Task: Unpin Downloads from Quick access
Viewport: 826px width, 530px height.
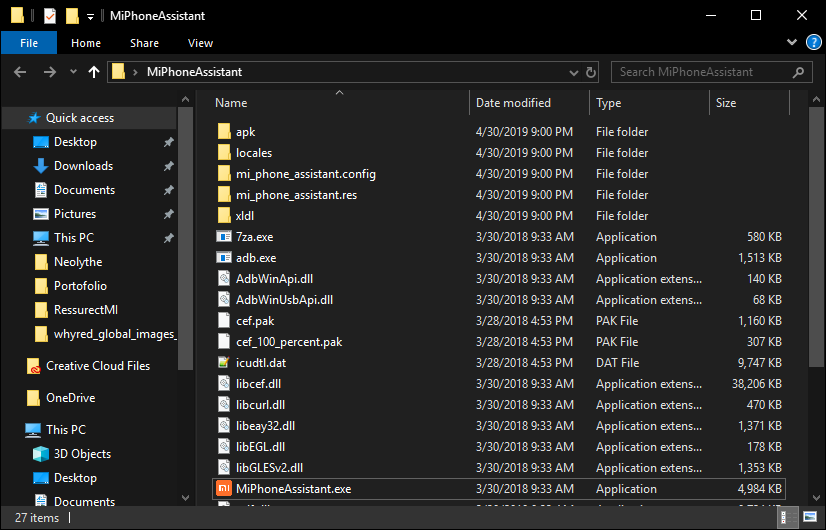Action: tap(169, 166)
